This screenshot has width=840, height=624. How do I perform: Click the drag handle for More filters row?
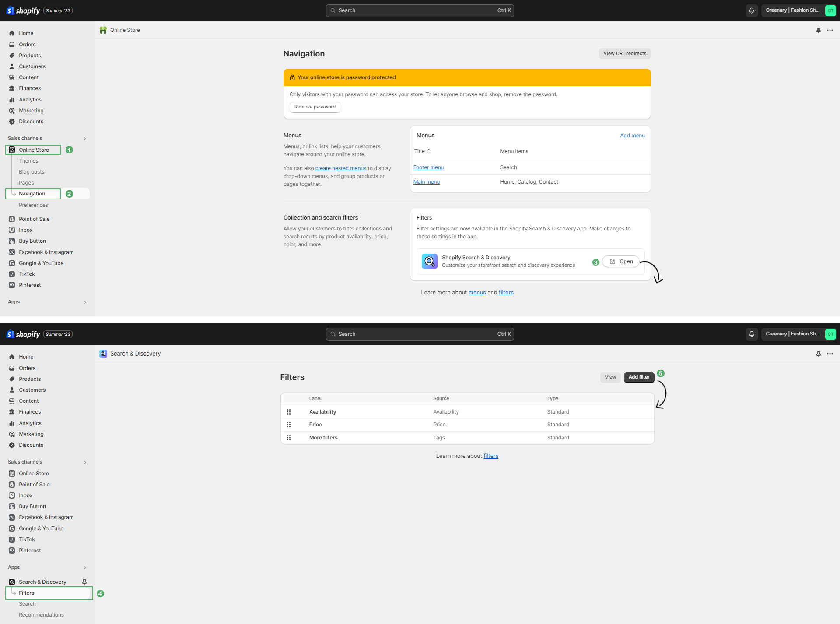tap(289, 438)
